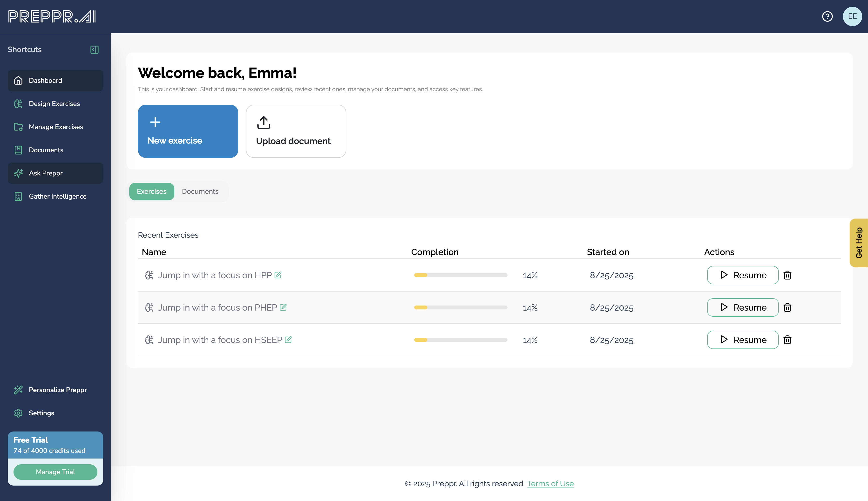This screenshot has height=501, width=868.
Task: Click the Completion column header
Action: point(434,252)
